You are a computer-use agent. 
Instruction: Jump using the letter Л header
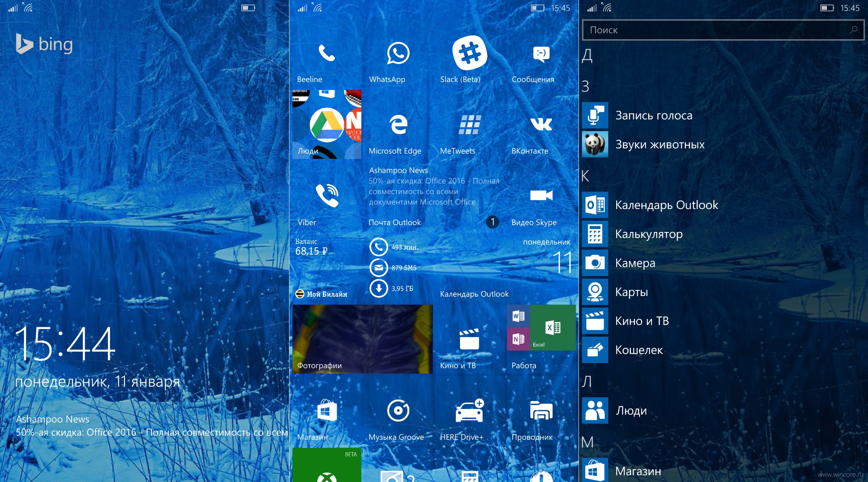click(586, 381)
